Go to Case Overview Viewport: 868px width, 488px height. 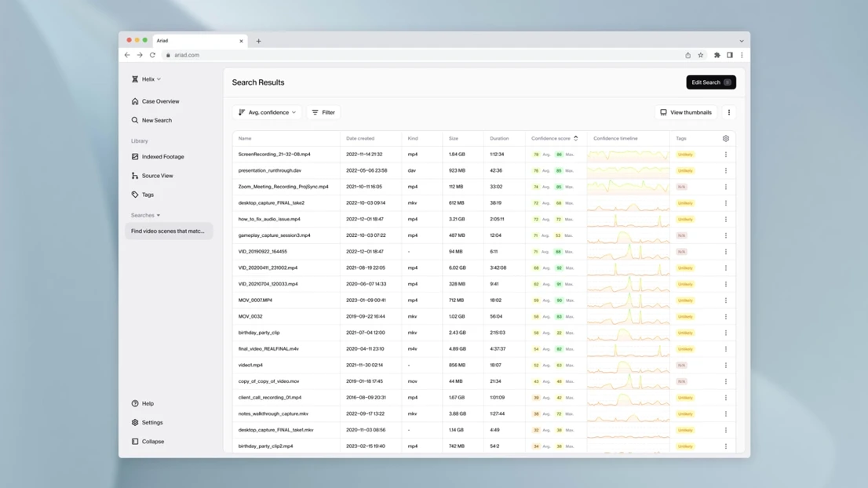[x=160, y=101]
